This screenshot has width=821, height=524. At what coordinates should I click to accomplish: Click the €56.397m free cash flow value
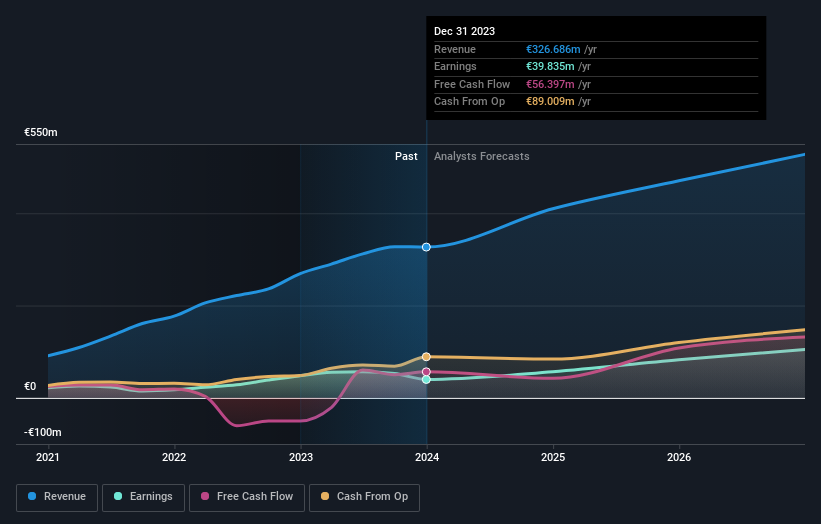550,84
